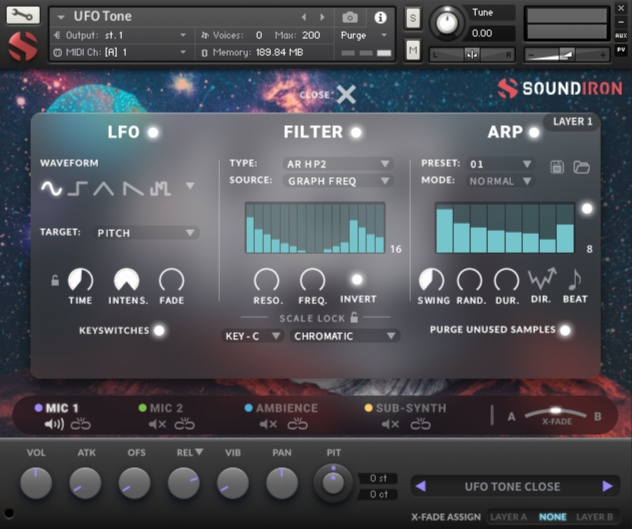The width and height of the screenshot is (632, 529).
Task: Open KEY - C dropdown
Action: [x=253, y=336]
